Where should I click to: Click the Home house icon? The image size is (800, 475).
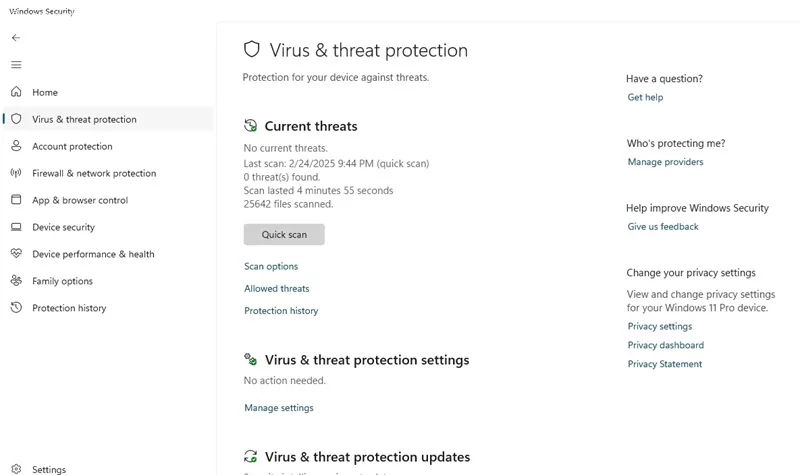16,92
